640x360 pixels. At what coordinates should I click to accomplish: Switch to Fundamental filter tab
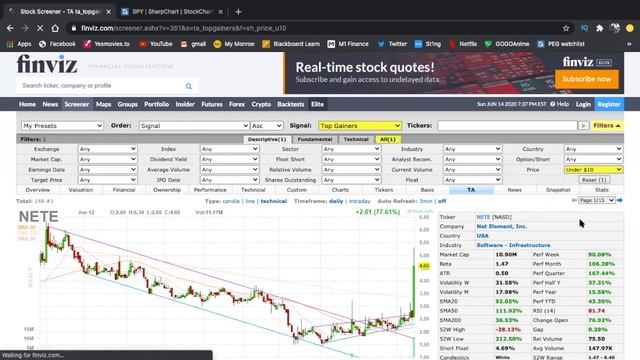pyautogui.click(x=315, y=139)
